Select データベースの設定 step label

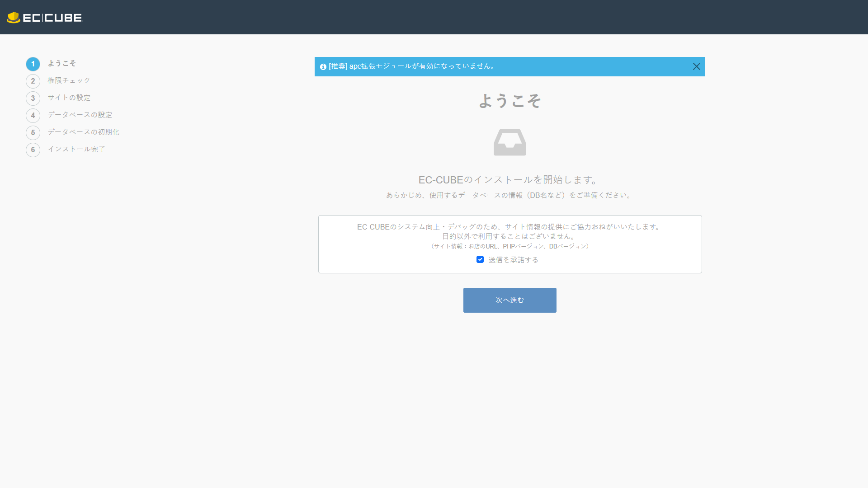coord(80,115)
